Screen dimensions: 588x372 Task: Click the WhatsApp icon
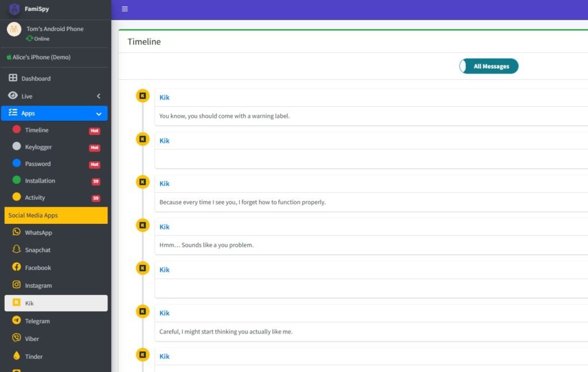pos(17,232)
